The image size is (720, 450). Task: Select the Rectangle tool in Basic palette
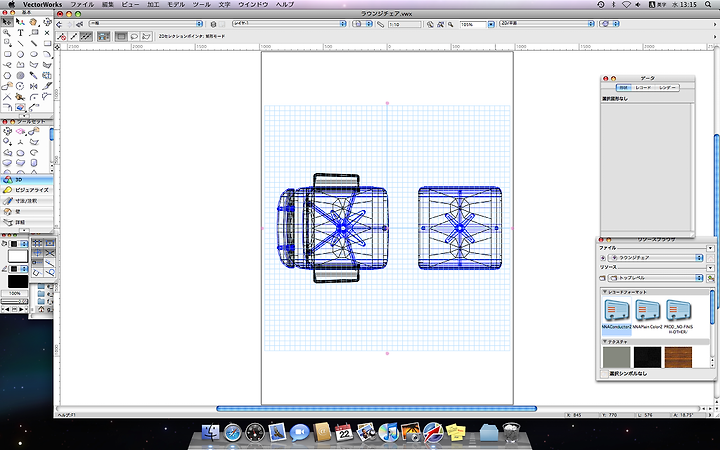click(x=47, y=44)
